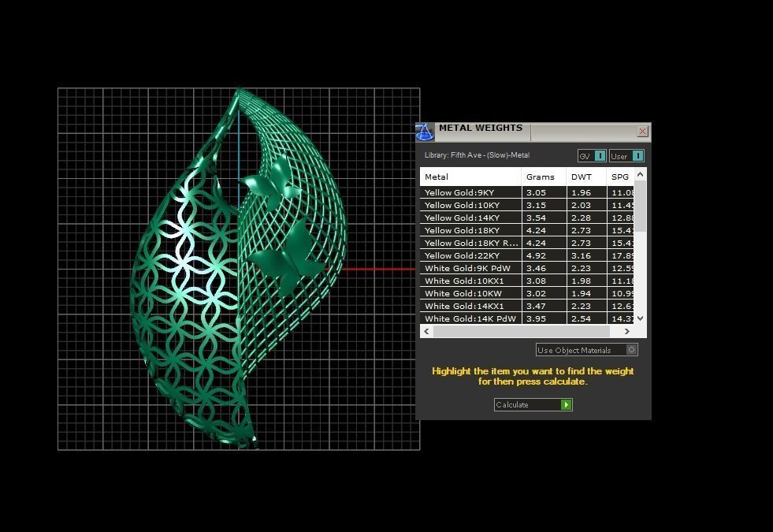The image size is (773, 532).
Task: Select the White Gold:14KX1 row
Action: (x=527, y=306)
